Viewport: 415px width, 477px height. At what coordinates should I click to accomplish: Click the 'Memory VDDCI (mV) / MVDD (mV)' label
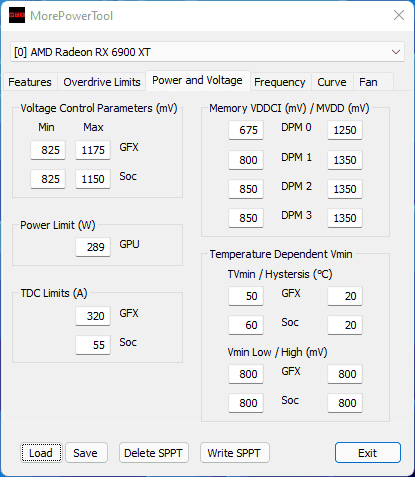[289, 108]
